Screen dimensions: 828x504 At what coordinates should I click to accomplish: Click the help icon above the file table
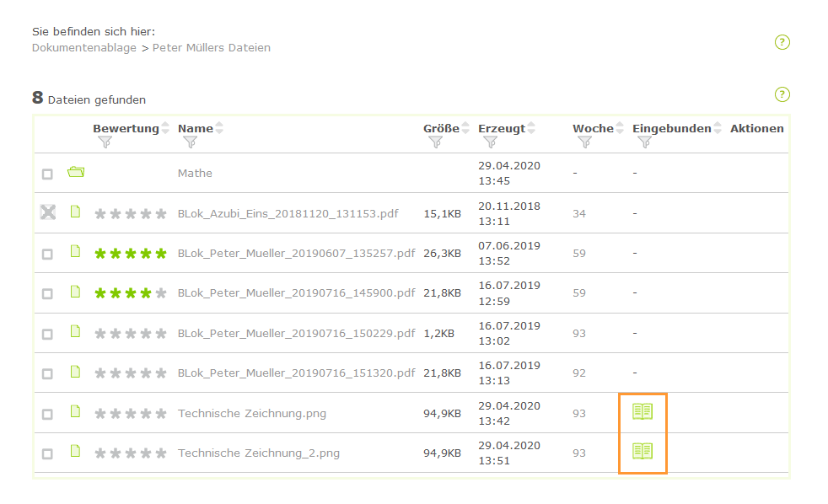click(782, 94)
